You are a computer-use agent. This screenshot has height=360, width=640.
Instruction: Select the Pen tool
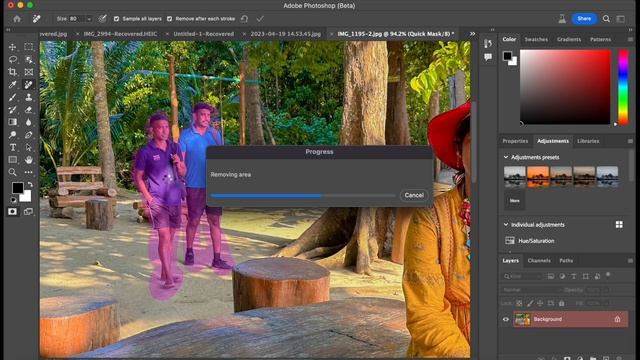pos(29,135)
